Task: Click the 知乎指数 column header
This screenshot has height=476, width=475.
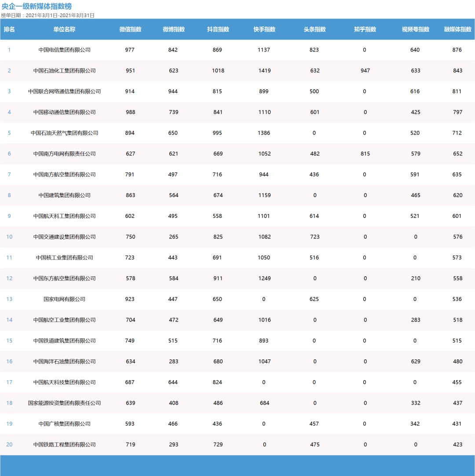Action: click(x=365, y=29)
